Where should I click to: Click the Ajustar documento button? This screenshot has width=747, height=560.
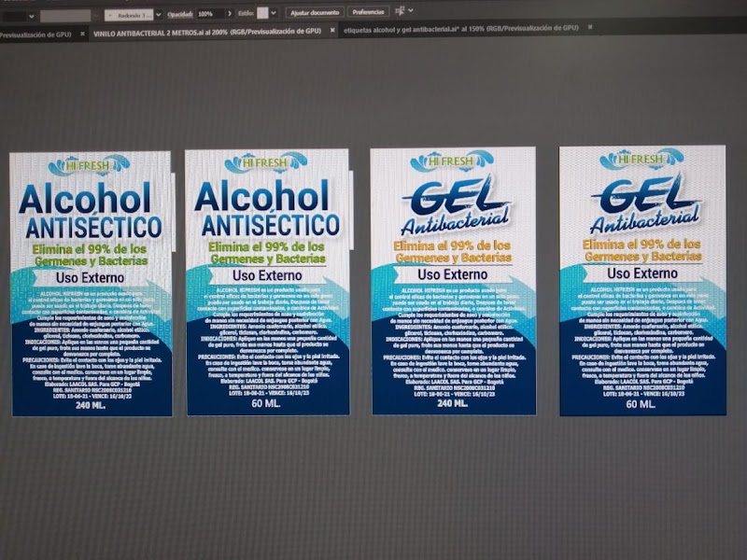(315, 12)
